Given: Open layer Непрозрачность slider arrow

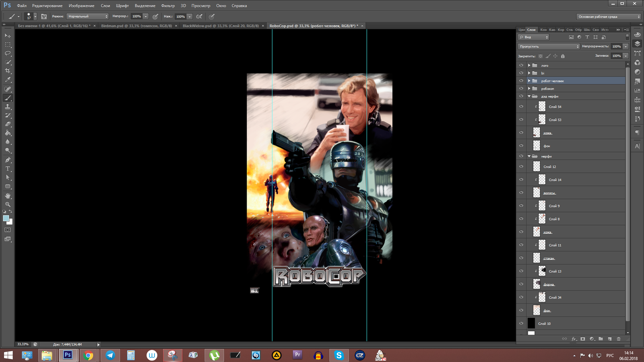Looking at the screenshot, I should (x=626, y=46).
